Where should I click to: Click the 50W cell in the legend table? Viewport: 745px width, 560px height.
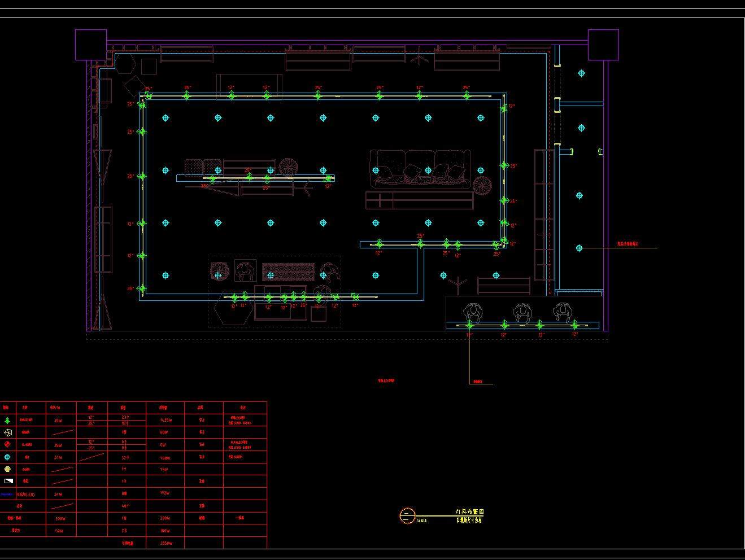click(x=58, y=531)
